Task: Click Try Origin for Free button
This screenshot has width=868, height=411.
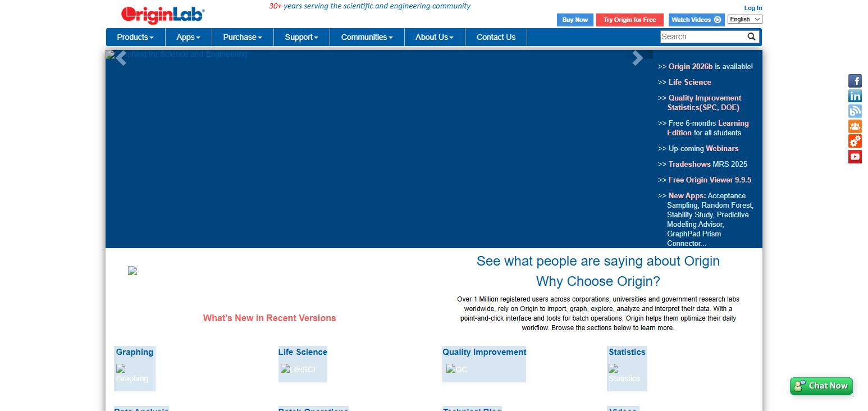Action: pyautogui.click(x=629, y=20)
